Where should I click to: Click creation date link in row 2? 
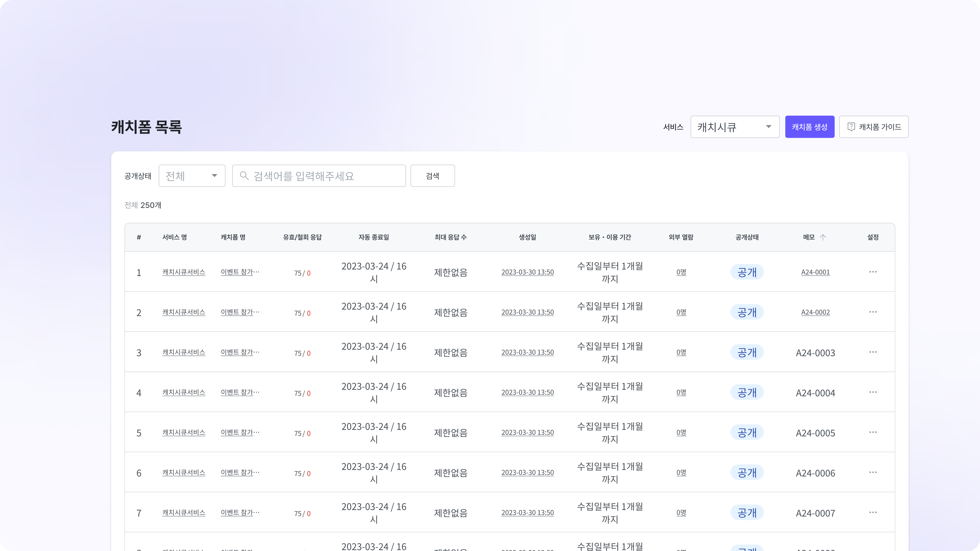527,312
